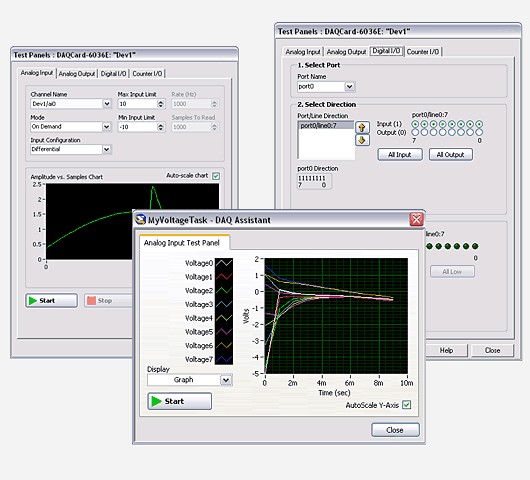Toggle the AutoScale Y-Axis checkbox
The width and height of the screenshot is (530, 480).
407,405
